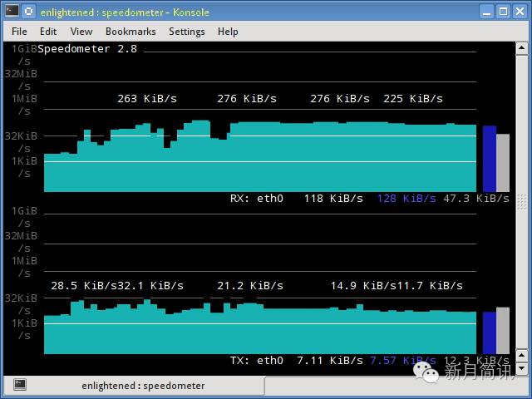Image resolution: width=532 pixels, height=399 pixels.
Task: Minimize the Konsole window
Action: (x=486, y=12)
